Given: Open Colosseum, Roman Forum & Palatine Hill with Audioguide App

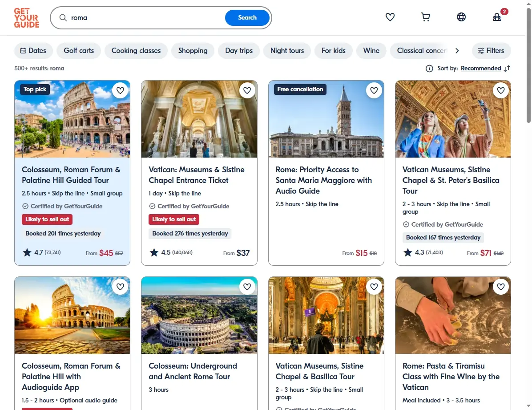Looking at the screenshot, I should pos(71,377).
